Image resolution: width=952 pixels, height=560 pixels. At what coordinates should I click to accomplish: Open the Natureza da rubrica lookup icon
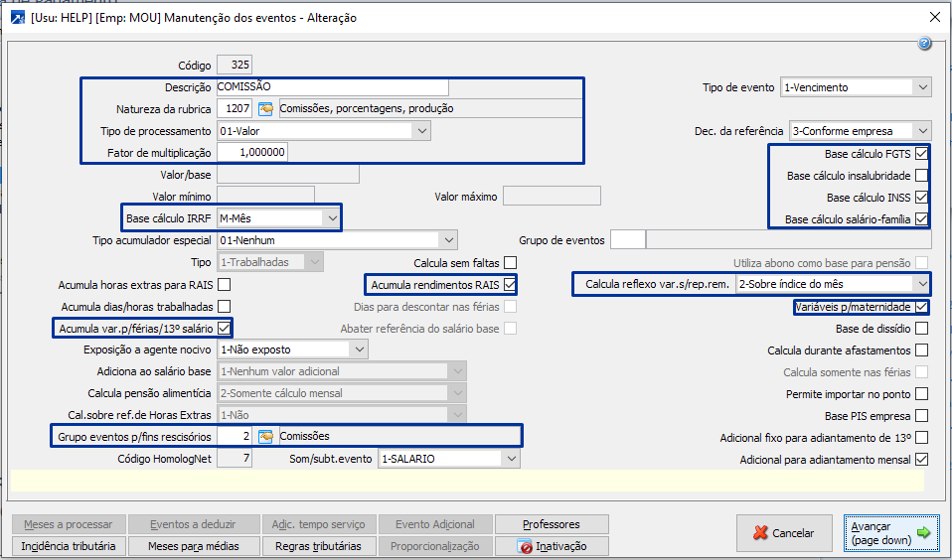(x=265, y=109)
